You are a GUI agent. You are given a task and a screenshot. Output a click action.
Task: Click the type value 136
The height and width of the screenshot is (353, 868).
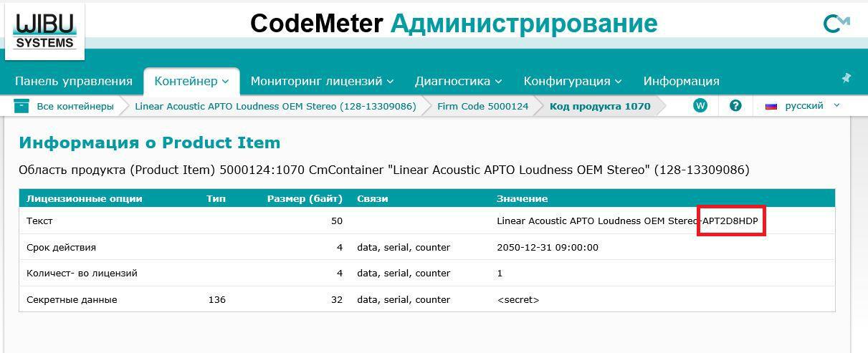pyautogui.click(x=216, y=299)
